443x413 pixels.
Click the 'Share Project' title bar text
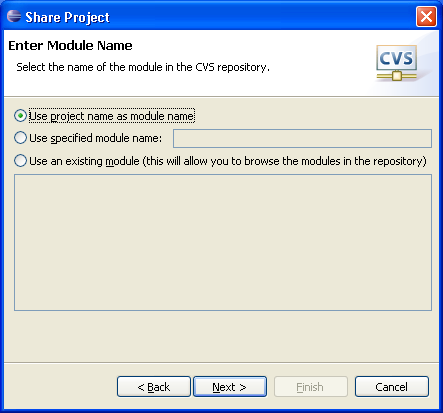pos(67,17)
